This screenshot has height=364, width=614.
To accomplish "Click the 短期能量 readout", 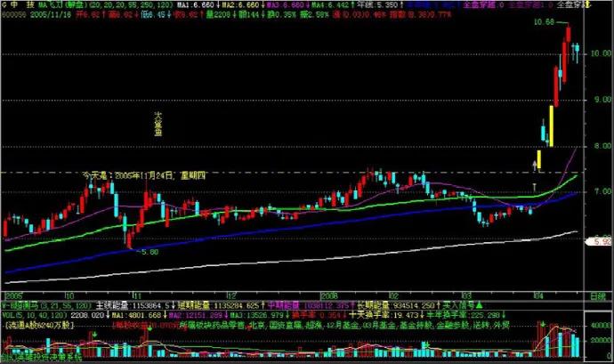I will pos(219,305).
